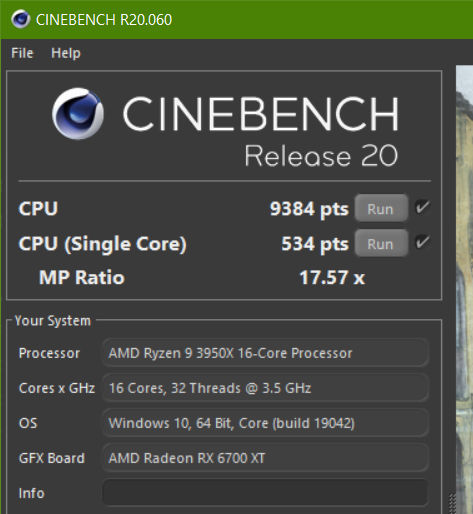Click the Your System group label
Viewport: 473px width, 514px height.
[x=53, y=321]
